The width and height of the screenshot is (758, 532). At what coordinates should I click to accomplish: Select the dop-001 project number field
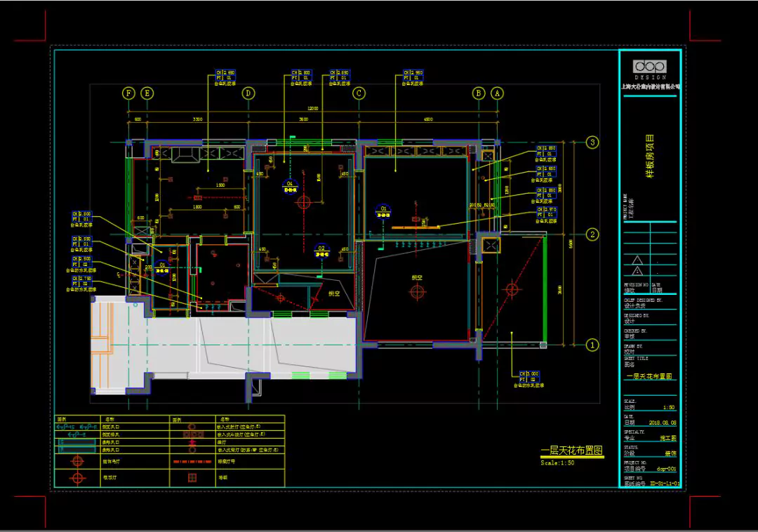[x=665, y=467]
